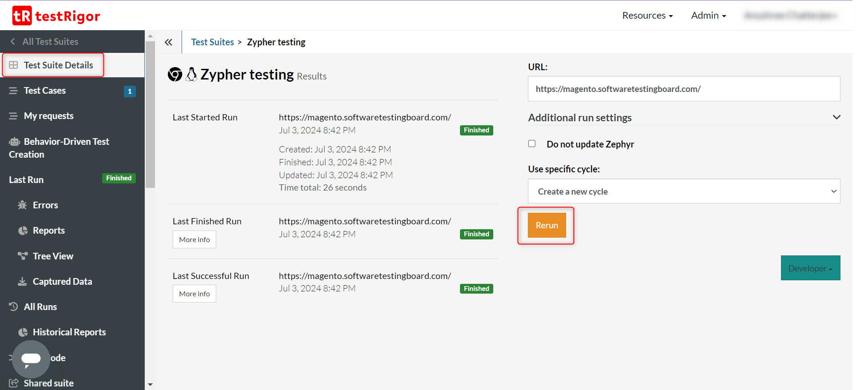Click the testRigor logo icon
The image size is (868, 390).
[22, 16]
